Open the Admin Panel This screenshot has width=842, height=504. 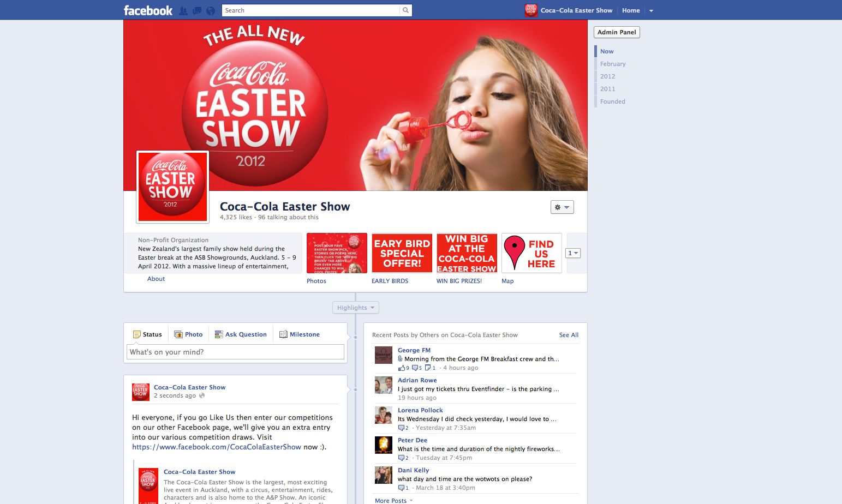pyautogui.click(x=617, y=32)
